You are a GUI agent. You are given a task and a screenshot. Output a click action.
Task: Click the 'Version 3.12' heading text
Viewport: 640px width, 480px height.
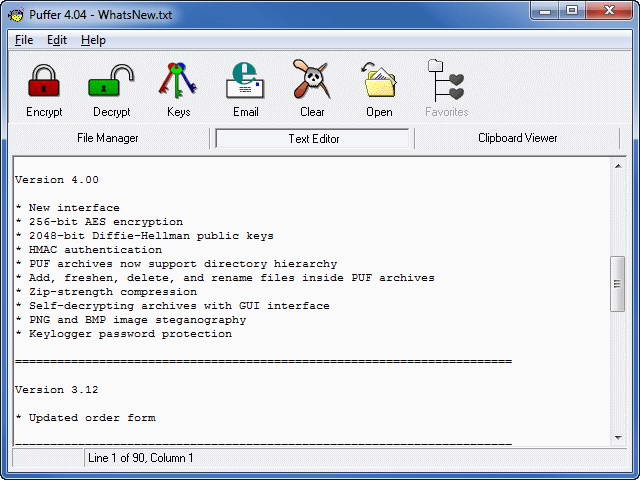57,389
